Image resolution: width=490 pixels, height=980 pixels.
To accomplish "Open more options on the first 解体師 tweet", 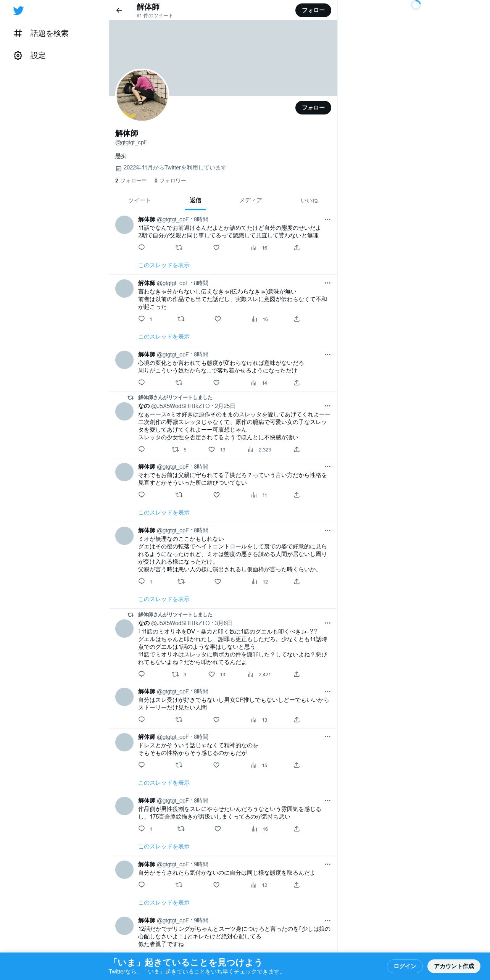I will 327,219.
